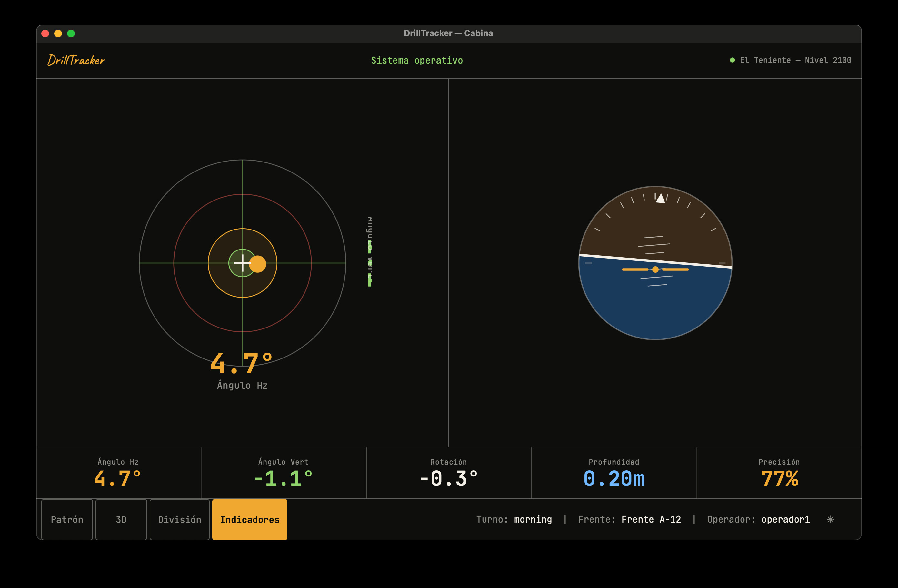This screenshot has width=898, height=588.
Task: Click the operador1 operator name
Action: point(785,519)
